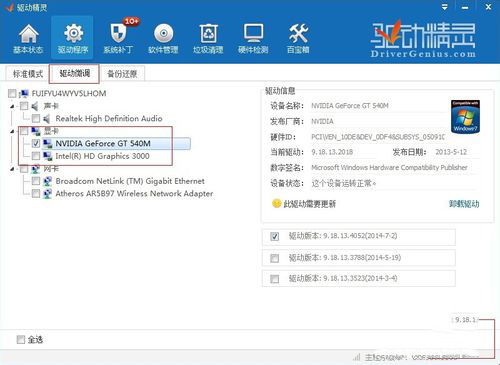Screen dimensions: 500x365
Task: Uncheck the NVIDIA GeForce GT 540M checkbox
Action: (x=36, y=144)
